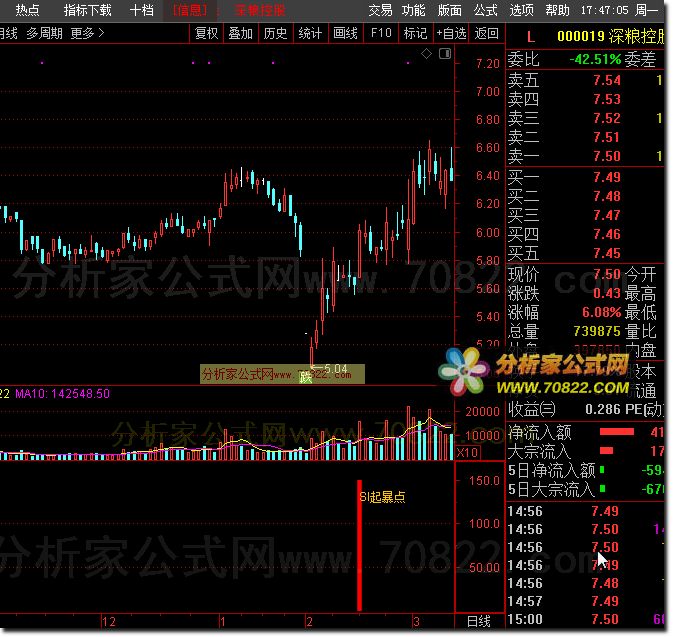The width and height of the screenshot is (673, 637).
Task: Click the diamond marker icon above chart
Action: point(428,53)
